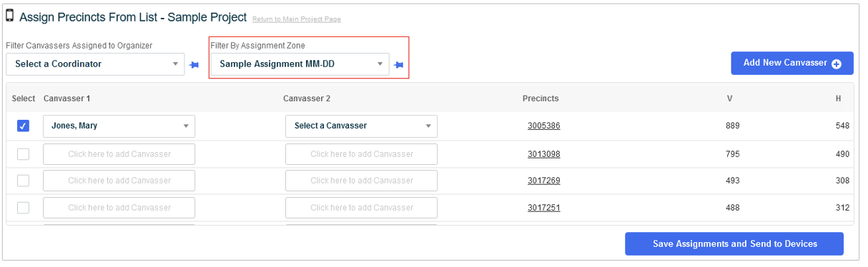Click Canvasser 2 add field for precinct 3017251
The image size is (868, 267).
(361, 208)
